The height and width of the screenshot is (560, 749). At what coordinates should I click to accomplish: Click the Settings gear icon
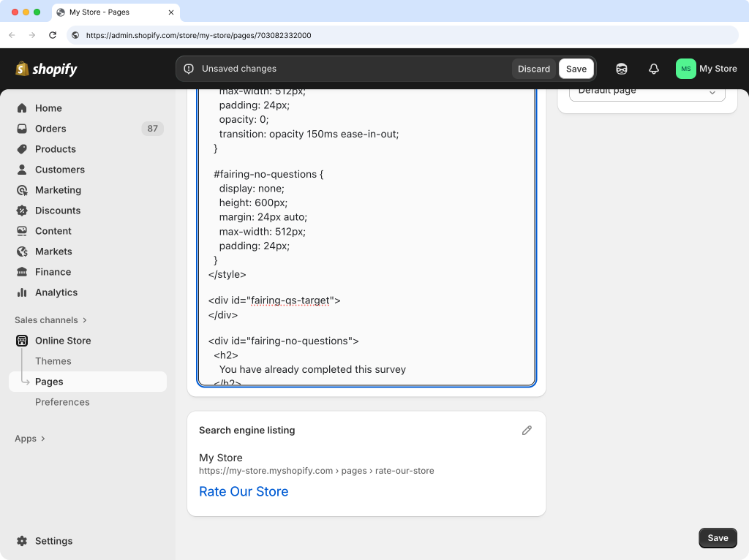point(22,541)
